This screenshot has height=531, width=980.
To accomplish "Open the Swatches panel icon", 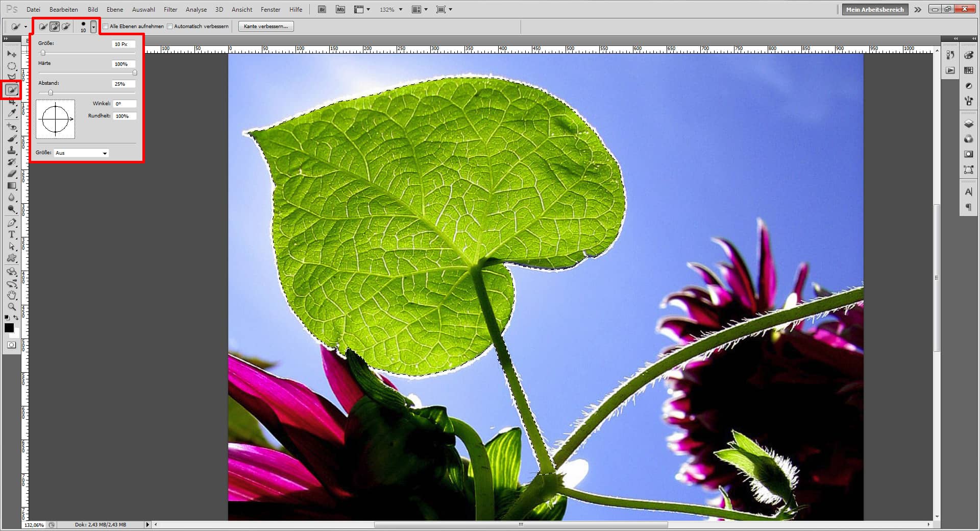I will 968,70.
